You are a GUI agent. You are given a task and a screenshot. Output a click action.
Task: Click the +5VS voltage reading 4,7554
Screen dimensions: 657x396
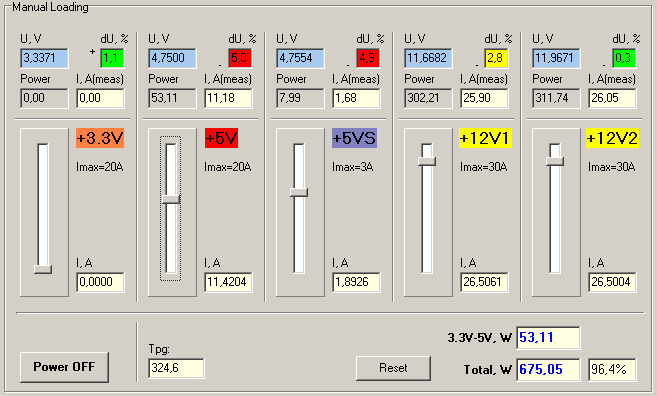coord(300,58)
